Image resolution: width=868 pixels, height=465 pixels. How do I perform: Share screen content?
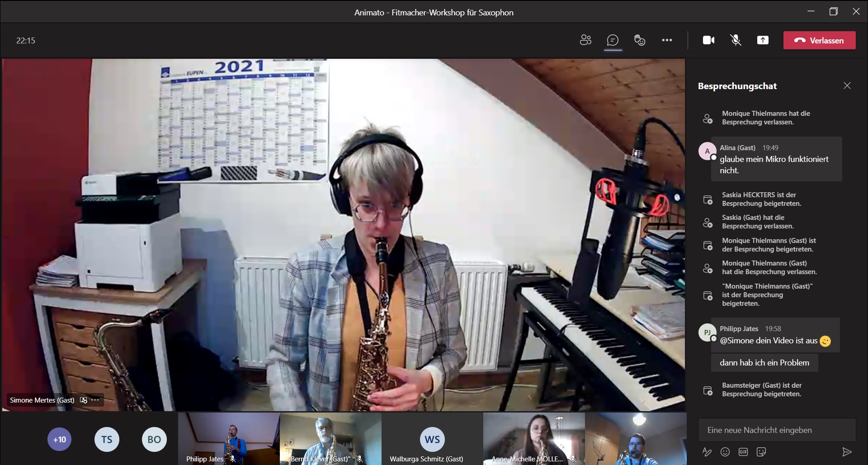(763, 40)
